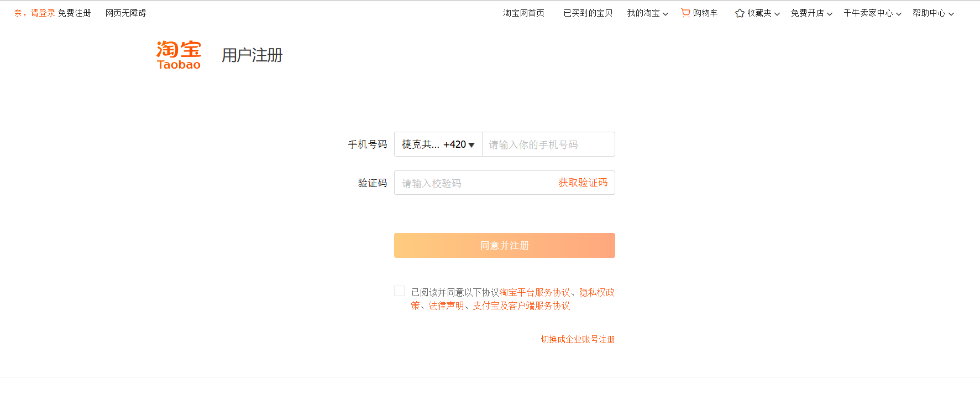Open 已买到的宝贝 in top bar
Image resolution: width=980 pixels, height=399 pixels.
(588, 13)
